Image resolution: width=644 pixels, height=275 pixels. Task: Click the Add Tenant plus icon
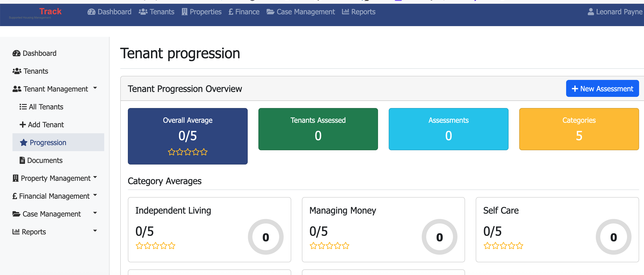tap(23, 125)
